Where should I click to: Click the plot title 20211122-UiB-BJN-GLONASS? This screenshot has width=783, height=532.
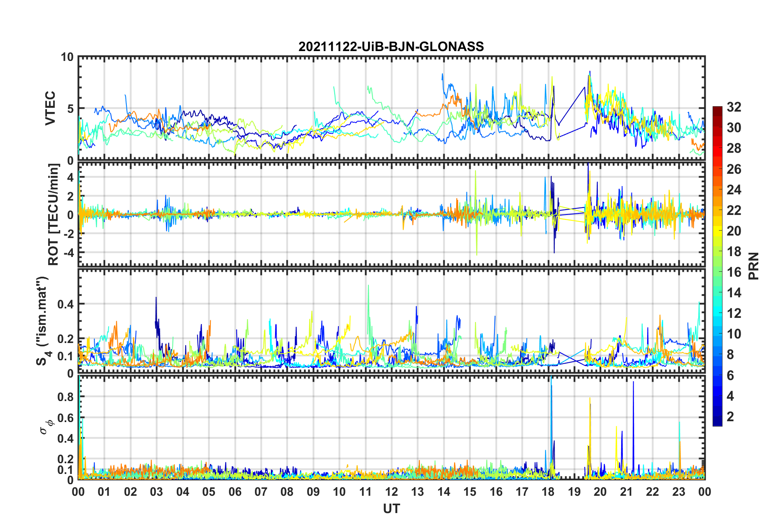pyautogui.click(x=391, y=47)
